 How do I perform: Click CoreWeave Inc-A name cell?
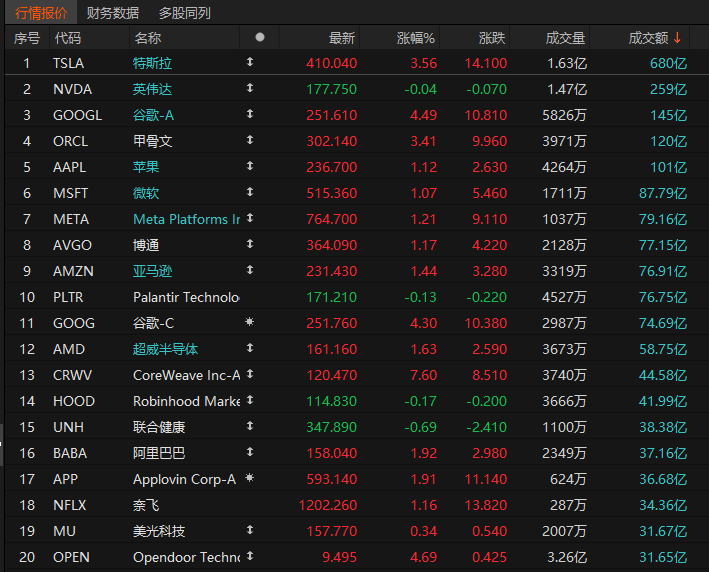[x=186, y=375]
